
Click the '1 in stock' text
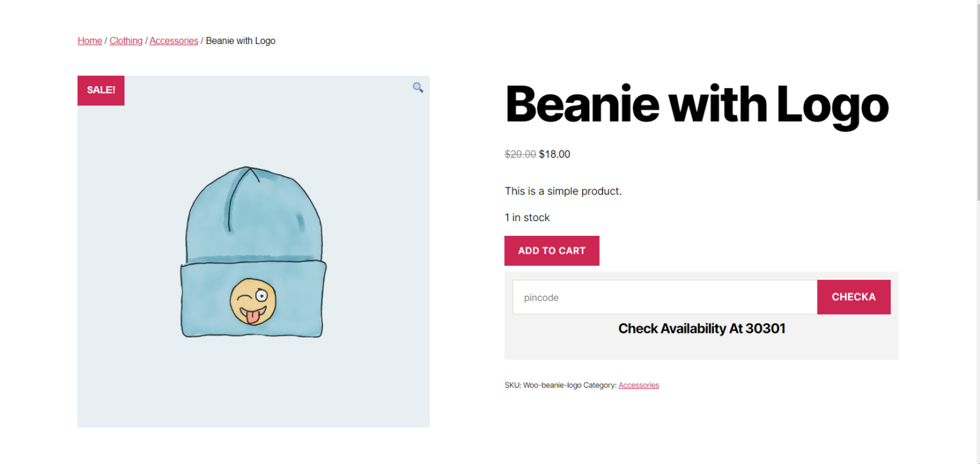[527, 217]
